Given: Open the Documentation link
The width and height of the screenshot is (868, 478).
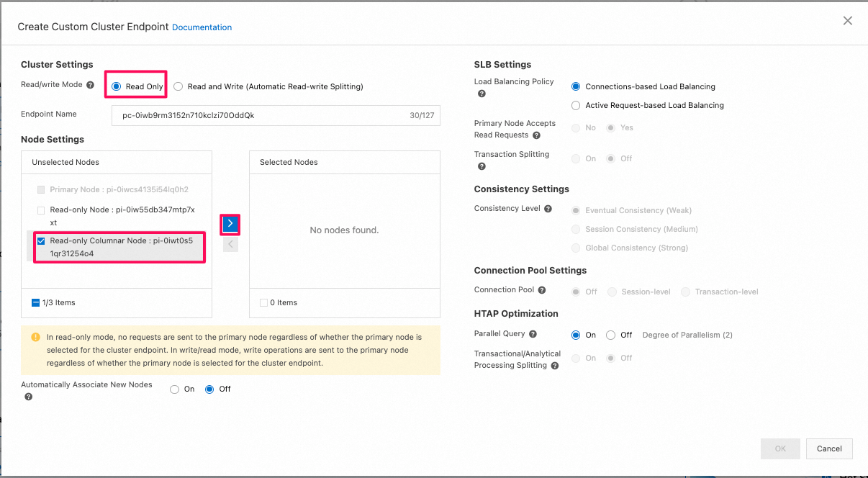Looking at the screenshot, I should pyautogui.click(x=202, y=27).
